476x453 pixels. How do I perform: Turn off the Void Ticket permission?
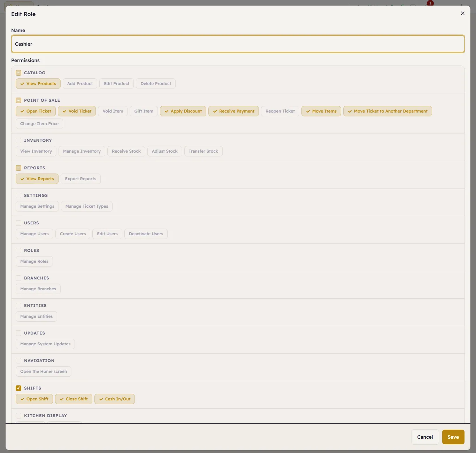point(77,111)
